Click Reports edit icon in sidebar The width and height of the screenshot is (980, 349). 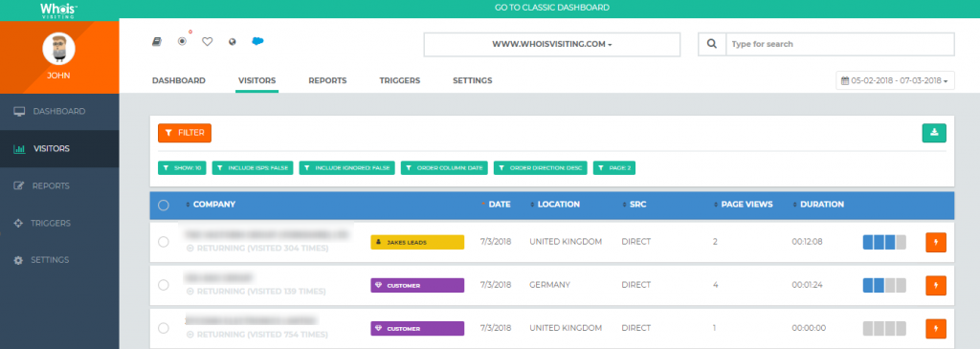click(19, 185)
